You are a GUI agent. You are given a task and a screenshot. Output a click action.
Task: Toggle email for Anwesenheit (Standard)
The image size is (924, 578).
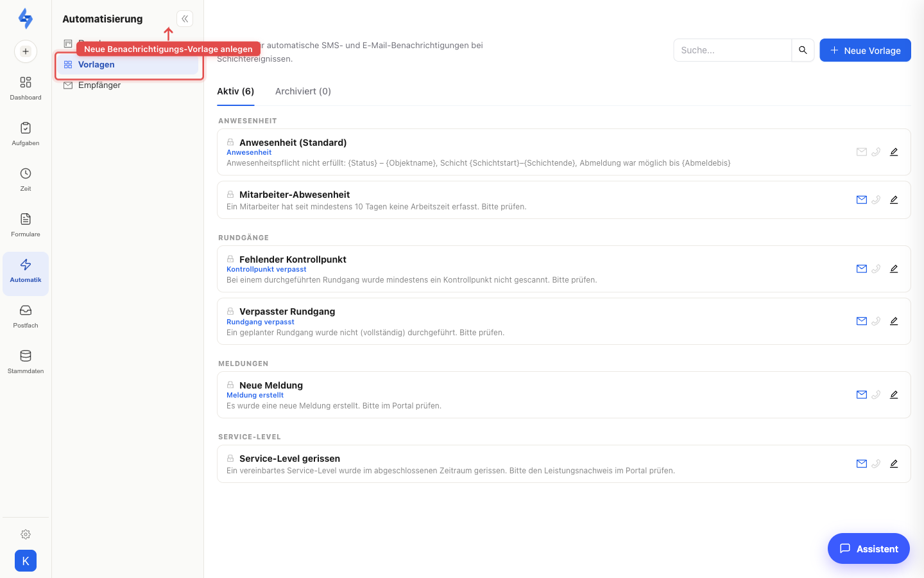862,152
